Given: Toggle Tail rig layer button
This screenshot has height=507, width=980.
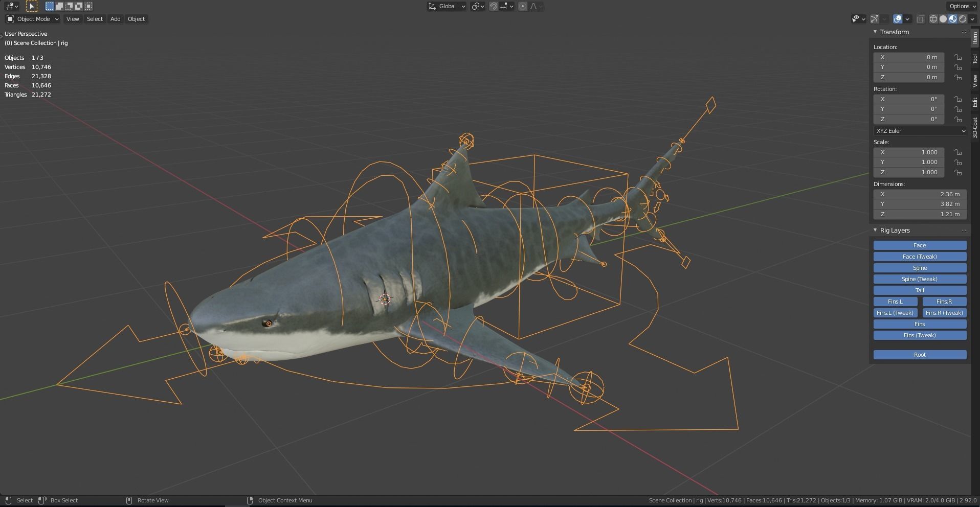Looking at the screenshot, I should point(920,290).
